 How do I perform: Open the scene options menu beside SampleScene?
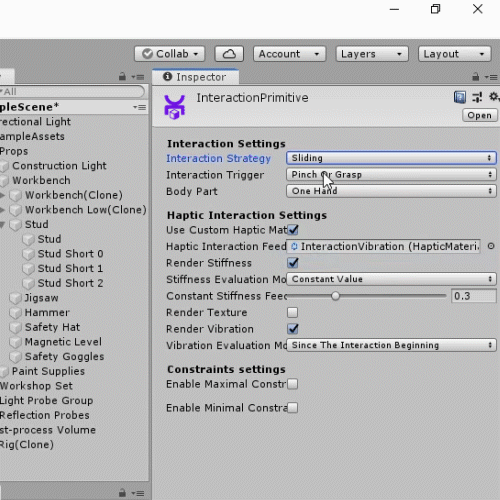pos(140,107)
